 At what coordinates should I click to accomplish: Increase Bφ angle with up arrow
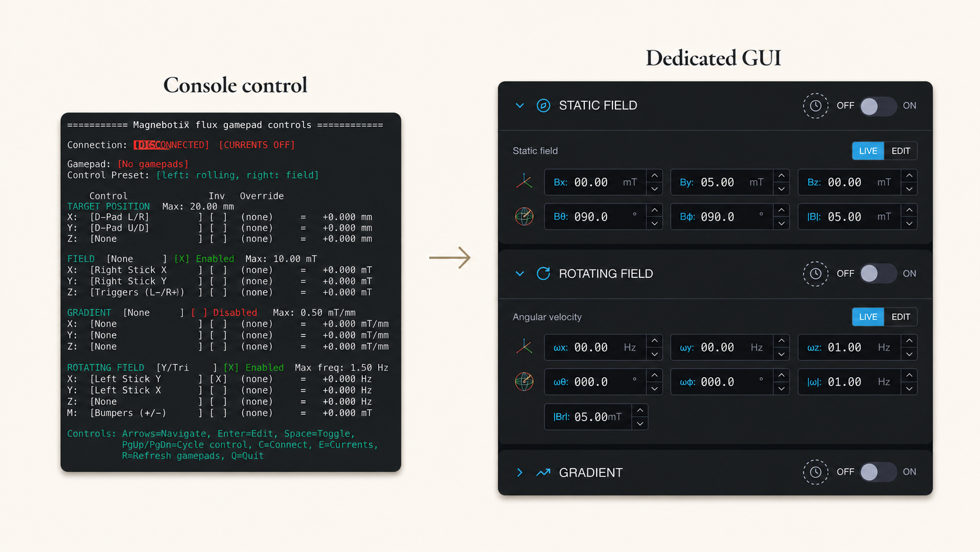point(781,210)
